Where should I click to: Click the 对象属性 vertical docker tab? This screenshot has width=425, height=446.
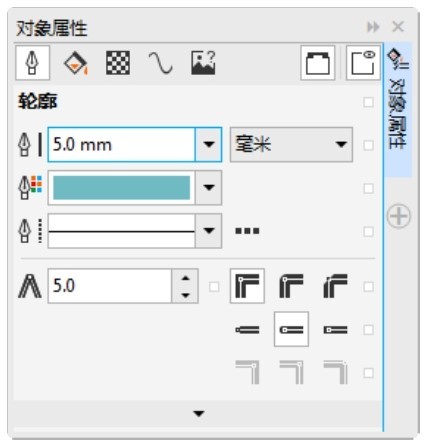click(x=398, y=110)
